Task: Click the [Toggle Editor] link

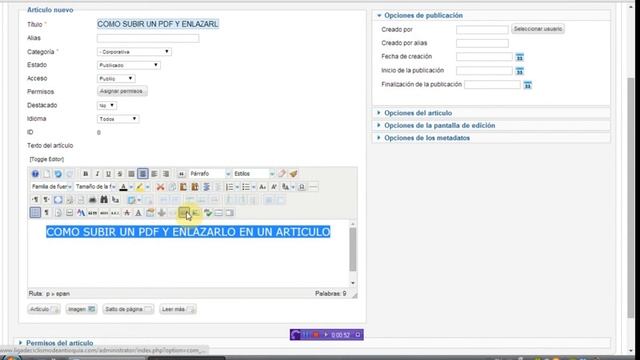Action: coord(47,159)
